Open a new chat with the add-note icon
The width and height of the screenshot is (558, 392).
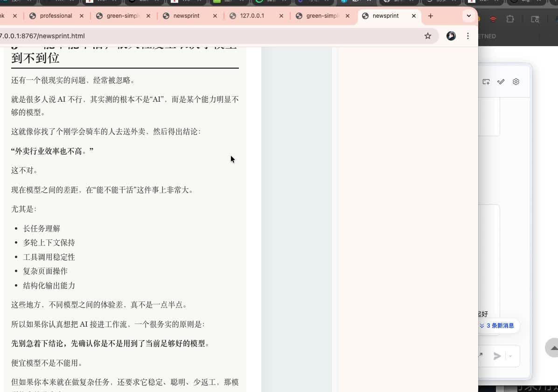(486, 82)
